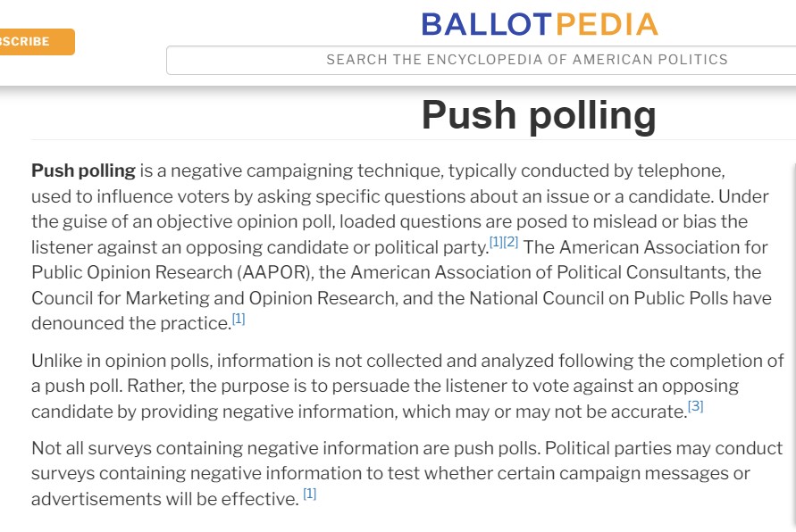The height and width of the screenshot is (532, 796).
Task: Click the bold 'Push polling' term in intro
Action: (83, 170)
